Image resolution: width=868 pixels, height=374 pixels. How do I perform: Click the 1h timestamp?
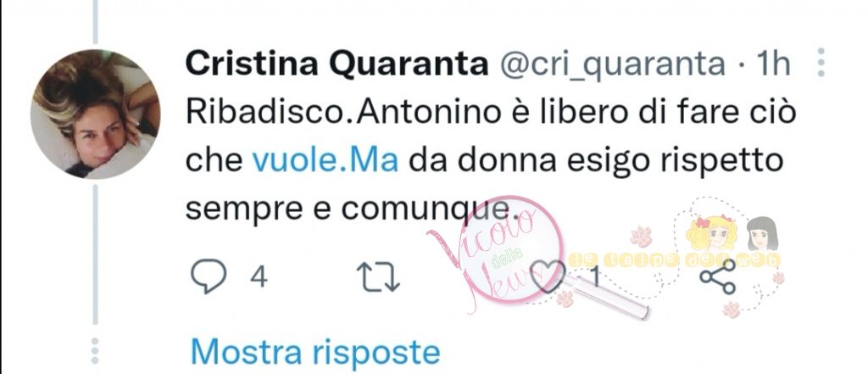pos(774,64)
